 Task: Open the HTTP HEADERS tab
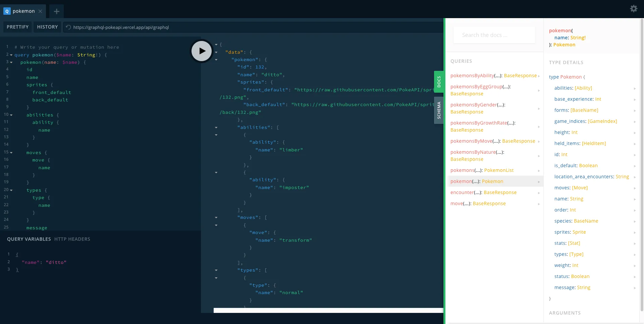coord(72,239)
